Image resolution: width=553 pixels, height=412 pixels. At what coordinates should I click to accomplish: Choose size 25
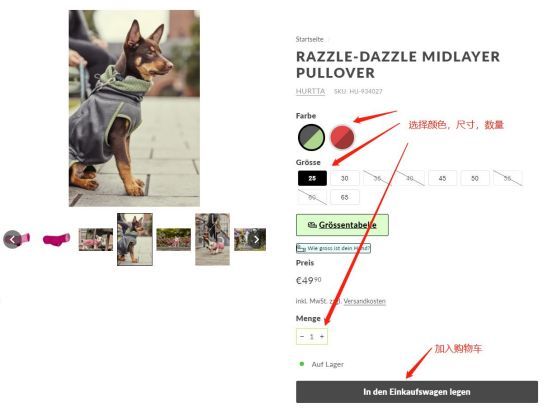pyautogui.click(x=312, y=178)
